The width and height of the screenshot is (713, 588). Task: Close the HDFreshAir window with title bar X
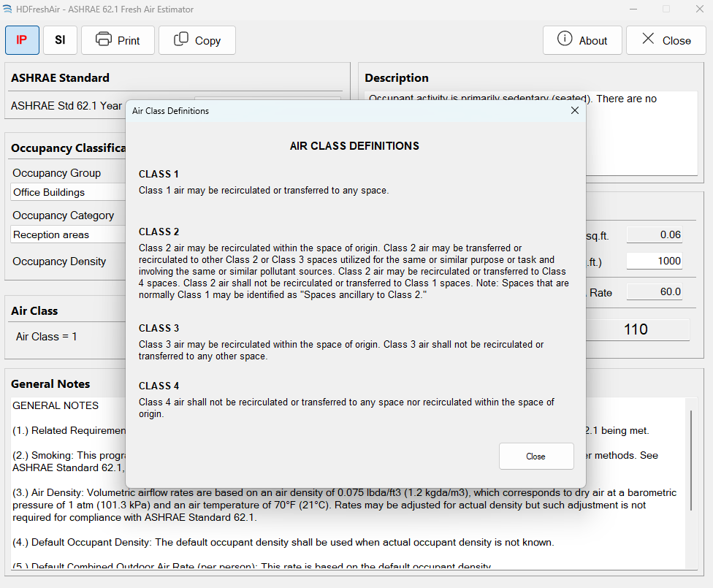tap(700, 9)
